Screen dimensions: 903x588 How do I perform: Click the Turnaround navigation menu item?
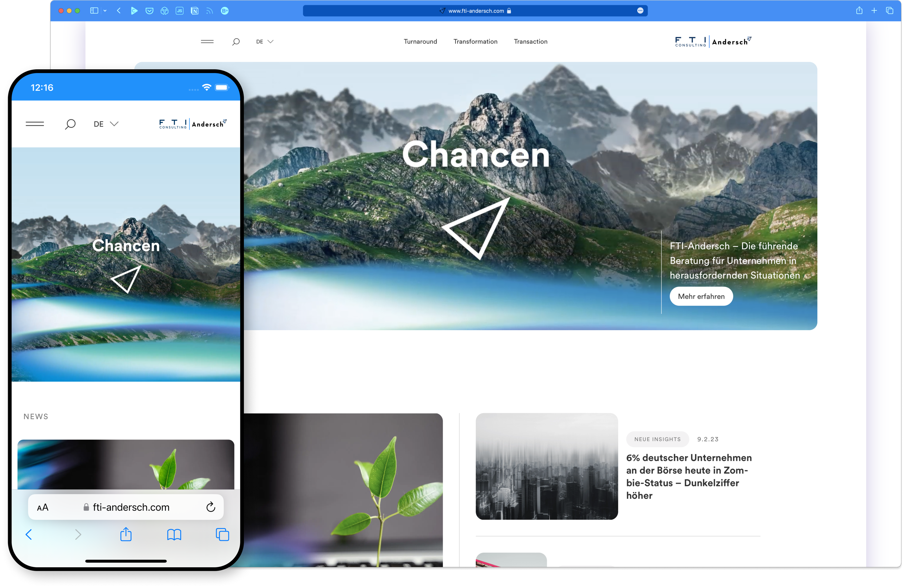(420, 41)
